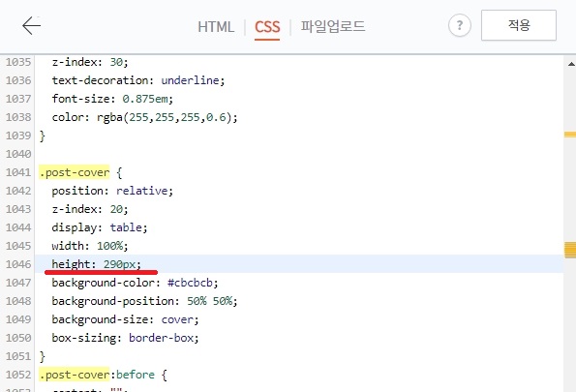576x392 pixels.
Task: Open help with the question mark icon
Action: pos(460,25)
